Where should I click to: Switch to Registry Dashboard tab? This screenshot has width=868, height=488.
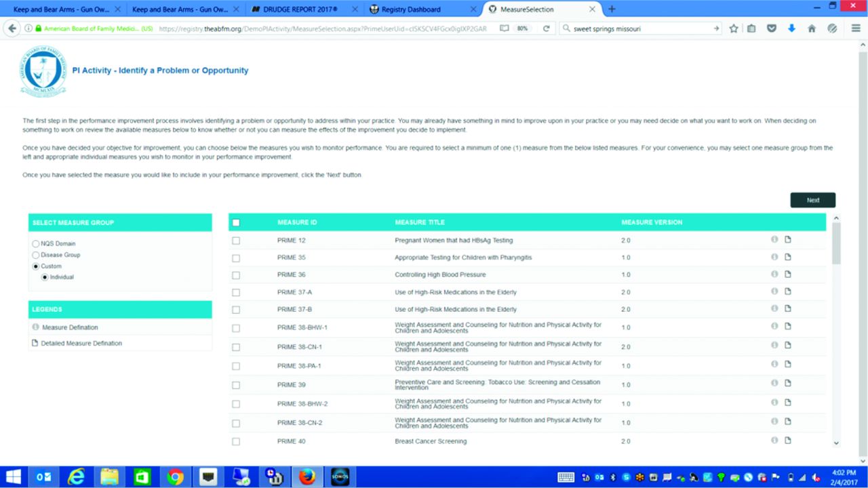(x=421, y=9)
